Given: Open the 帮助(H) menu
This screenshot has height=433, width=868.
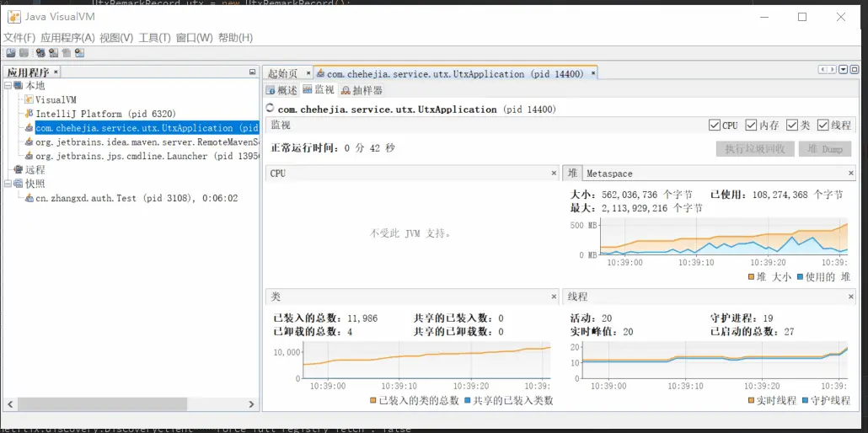Looking at the screenshot, I should pos(235,38).
